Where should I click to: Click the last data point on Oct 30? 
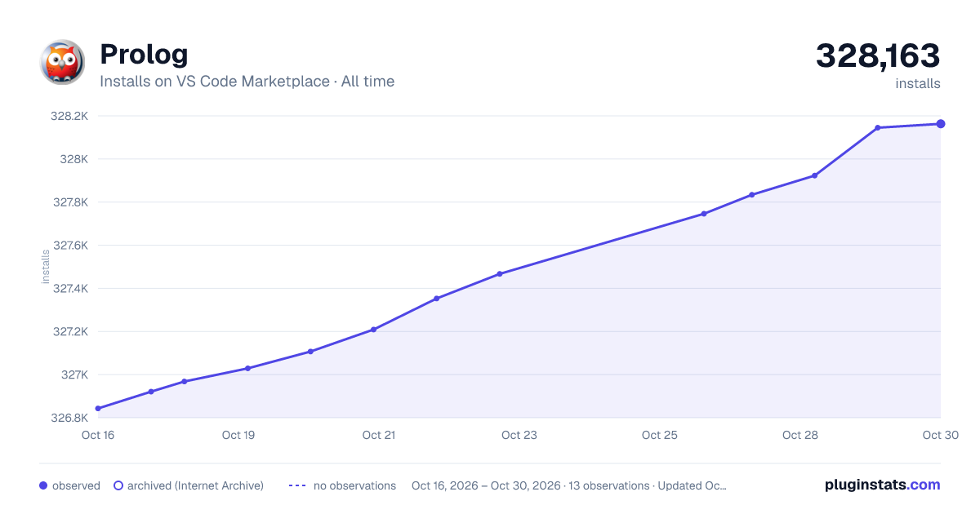(941, 124)
